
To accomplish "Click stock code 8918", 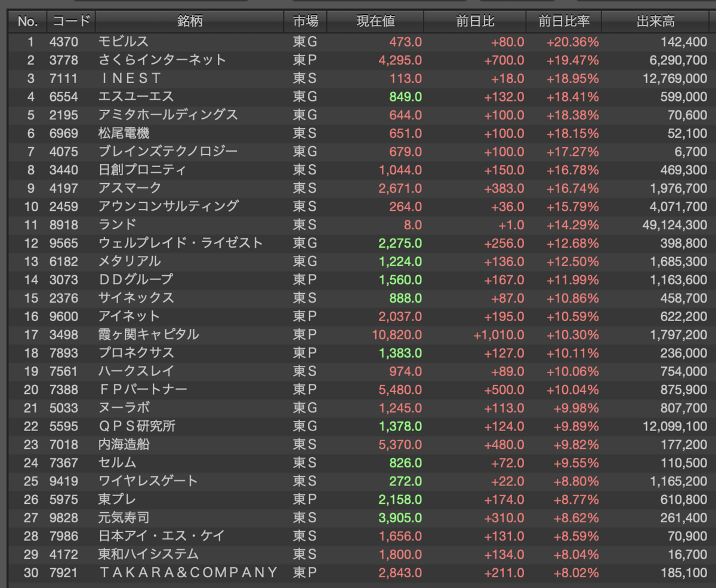I will click(x=63, y=224).
